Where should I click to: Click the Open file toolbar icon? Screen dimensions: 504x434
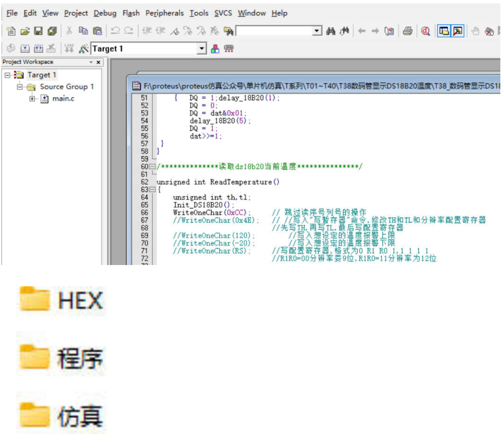click(25, 31)
